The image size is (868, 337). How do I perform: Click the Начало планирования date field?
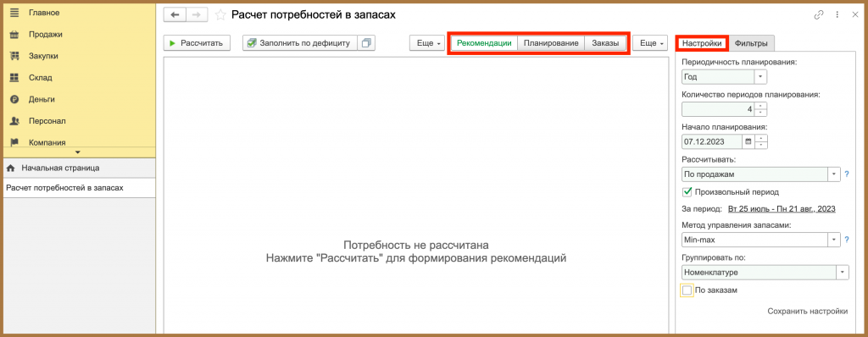coord(712,141)
